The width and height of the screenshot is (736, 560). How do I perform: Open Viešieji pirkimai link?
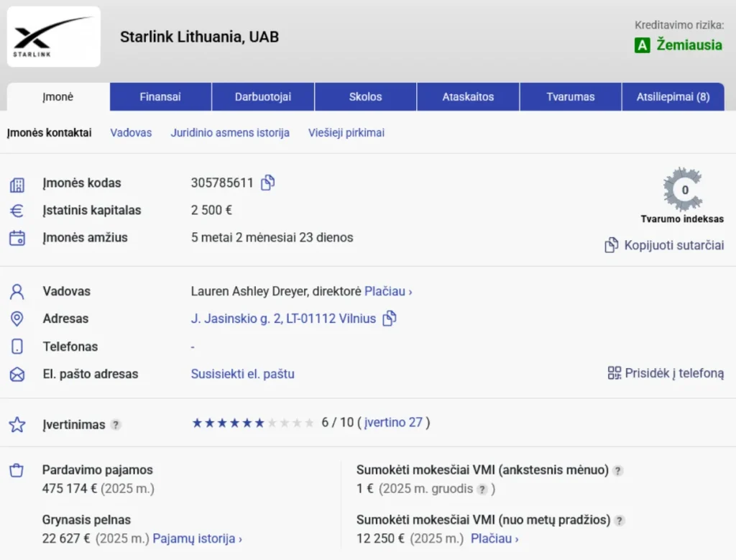click(346, 133)
